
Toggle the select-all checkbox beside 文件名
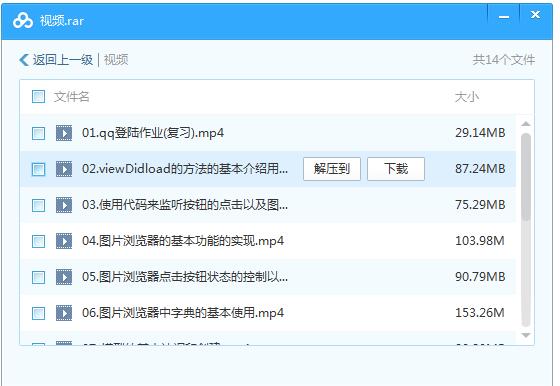(x=38, y=96)
